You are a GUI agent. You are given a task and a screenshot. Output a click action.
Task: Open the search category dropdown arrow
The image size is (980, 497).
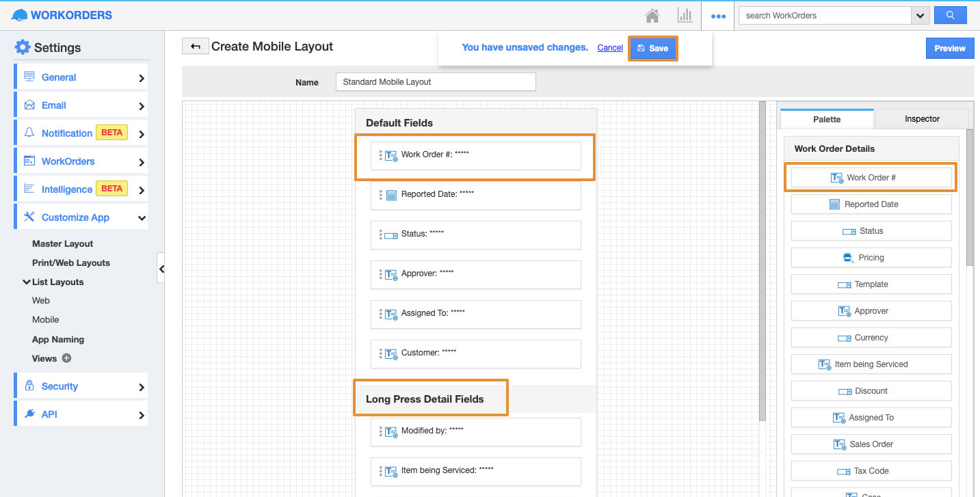tap(920, 15)
